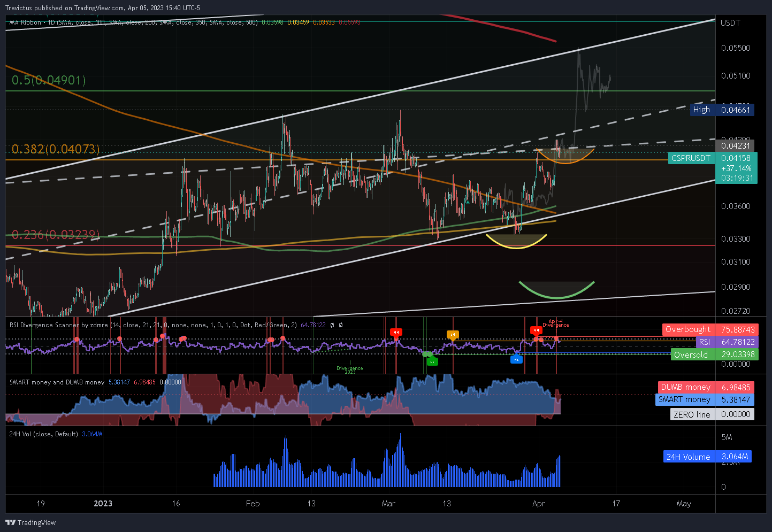
Task: Select the yellow arc drawing under price
Action: (516, 241)
